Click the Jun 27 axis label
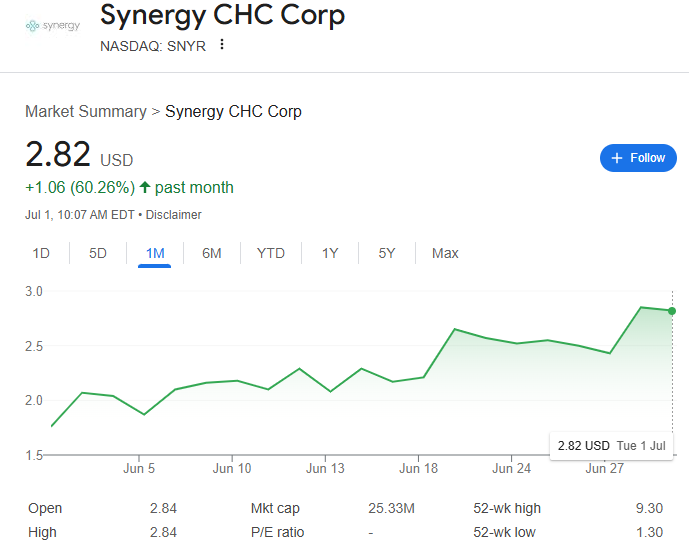Viewport: 689px width, 544px height. [x=605, y=468]
